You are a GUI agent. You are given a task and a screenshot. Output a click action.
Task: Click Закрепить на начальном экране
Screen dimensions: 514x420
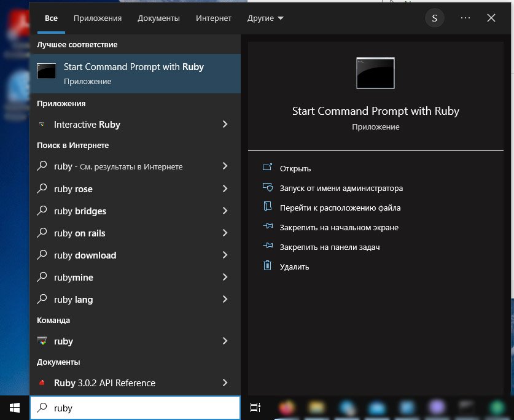coord(339,228)
